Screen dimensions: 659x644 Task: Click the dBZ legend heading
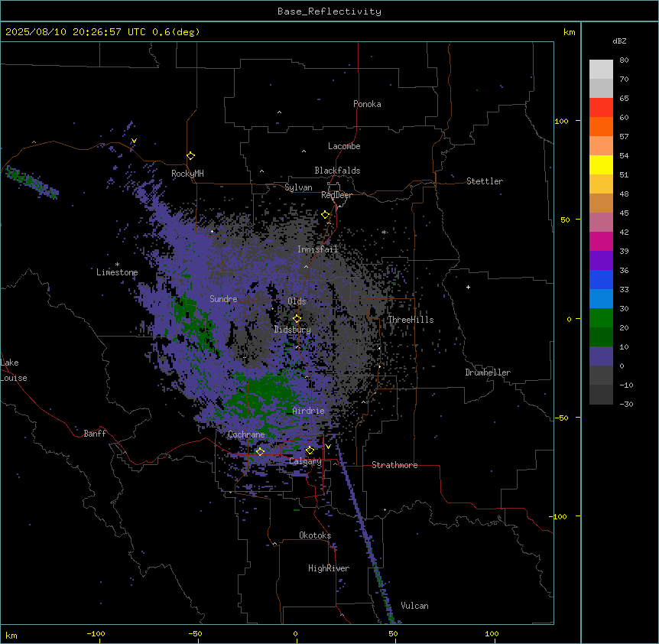click(x=619, y=41)
